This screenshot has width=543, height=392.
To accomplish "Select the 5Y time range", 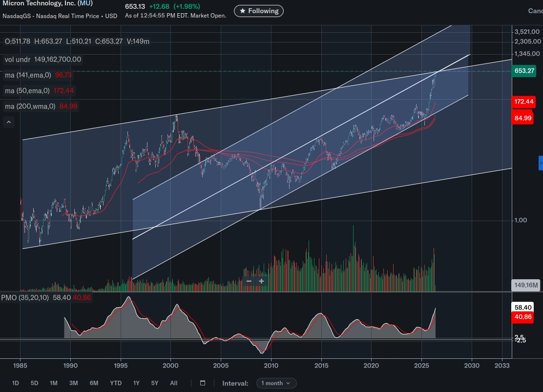I will [x=154, y=383].
